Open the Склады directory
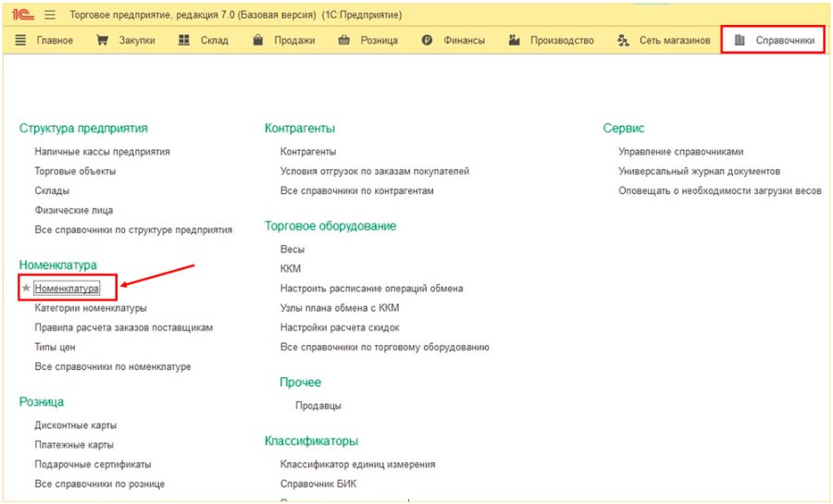The width and height of the screenshot is (833, 504). click(52, 191)
